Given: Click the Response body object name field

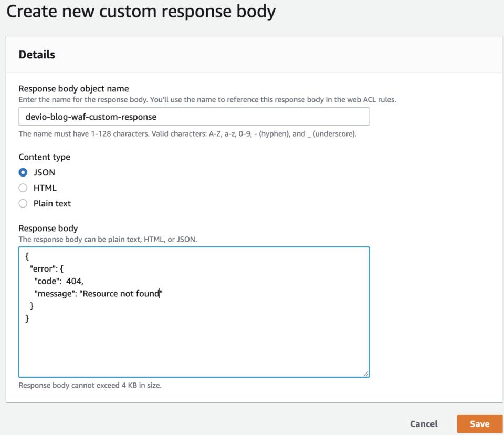Looking at the screenshot, I should tap(194, 117).
